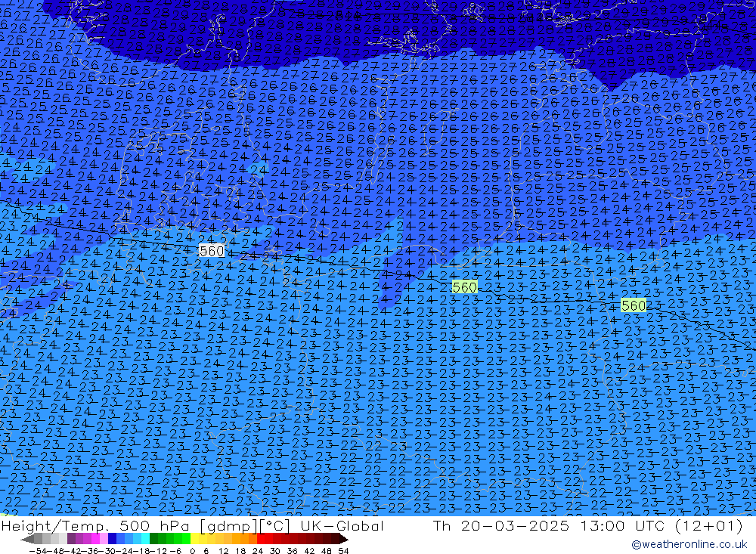Click the dark maroon right arrow of legend

[x=344, y=539]
